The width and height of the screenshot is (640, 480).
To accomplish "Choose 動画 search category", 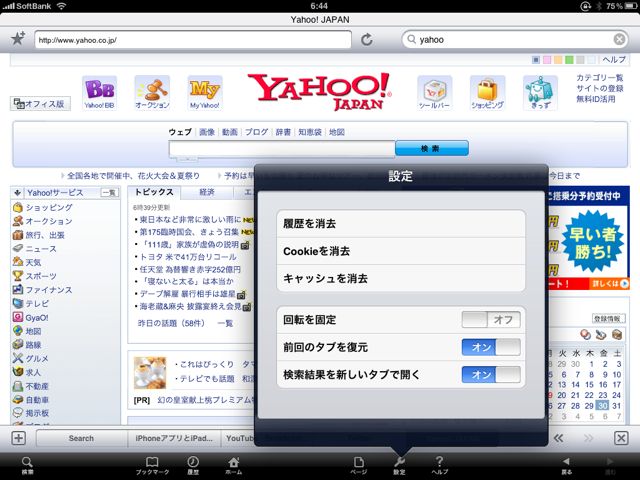I will pos(230,132).
